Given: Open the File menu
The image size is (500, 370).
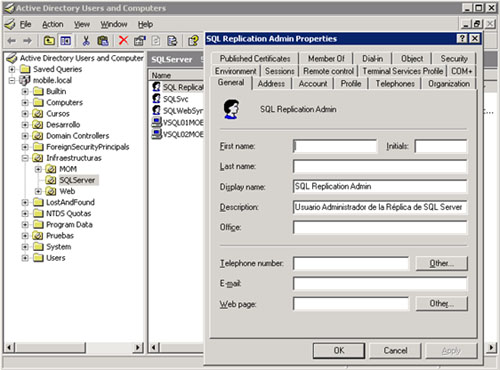Looking at the screenshot, I should 25,24.
